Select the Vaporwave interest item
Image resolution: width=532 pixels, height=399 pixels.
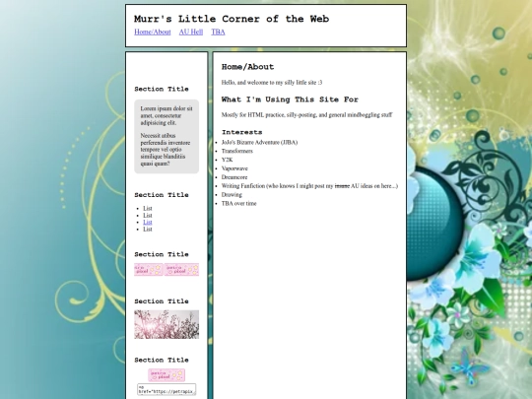click(x=234, y=168)
